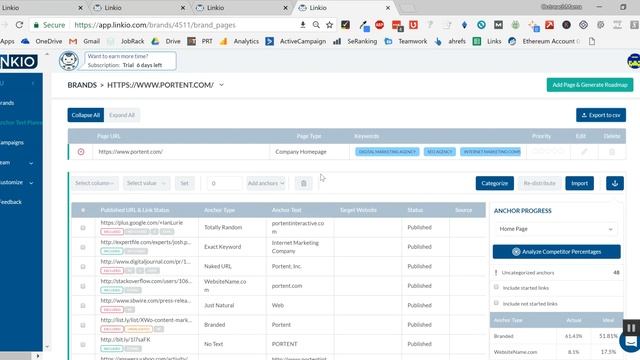Open the Gmail bookmark
The width and height of the screenshot is (640, 360).
tap(84, 41)
